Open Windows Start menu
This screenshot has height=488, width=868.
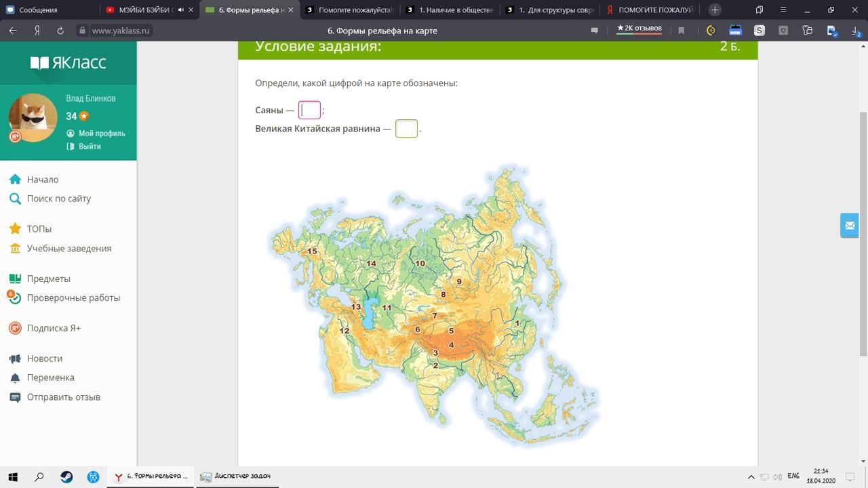pyautogui.click(x=13, y=476)
